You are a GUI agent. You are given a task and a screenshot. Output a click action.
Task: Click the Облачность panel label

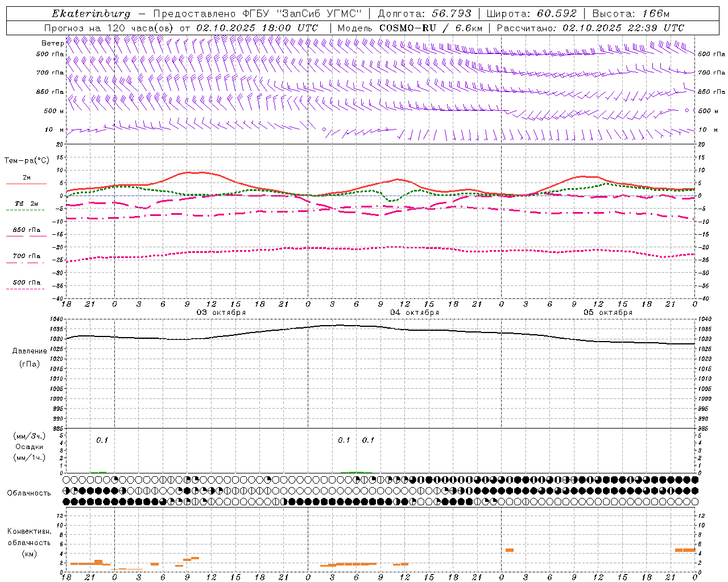click(29, 493)
